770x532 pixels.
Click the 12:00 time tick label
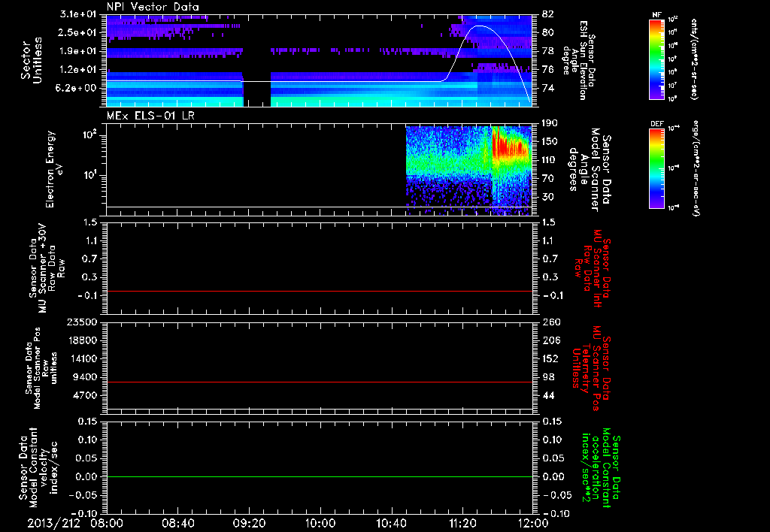[533, 523]
